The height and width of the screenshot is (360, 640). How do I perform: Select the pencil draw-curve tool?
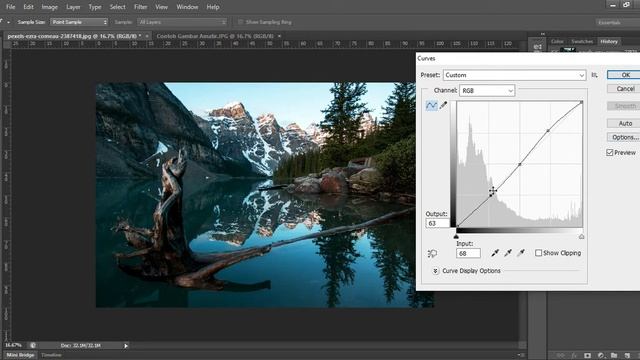(x=443, y=105)
